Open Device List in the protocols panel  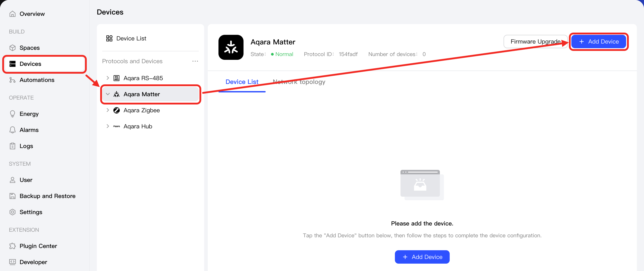point(131,38)
